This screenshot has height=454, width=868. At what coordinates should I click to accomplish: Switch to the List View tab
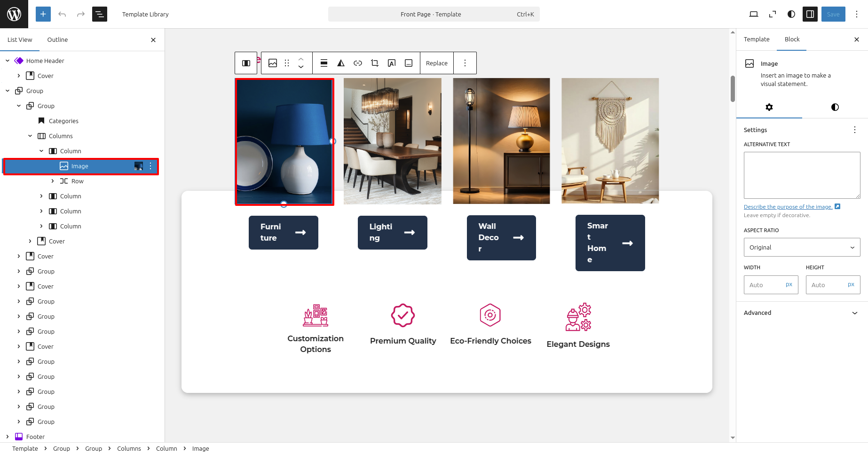click(20, 40)
